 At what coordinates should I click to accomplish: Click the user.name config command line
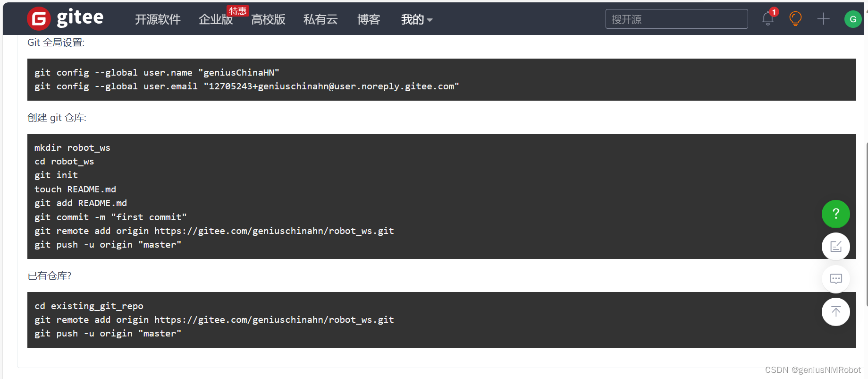pyautogui.click(x=157, y=72)
